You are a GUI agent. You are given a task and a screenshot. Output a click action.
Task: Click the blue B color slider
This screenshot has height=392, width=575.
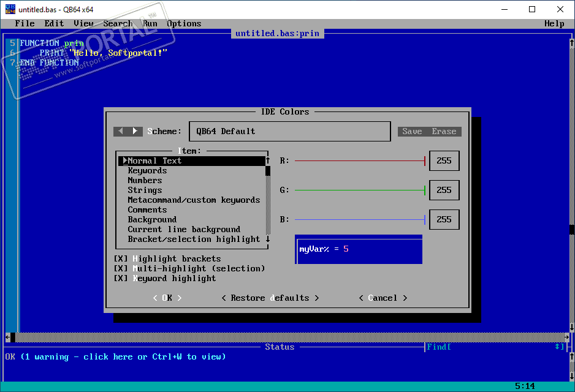(360, 219)
